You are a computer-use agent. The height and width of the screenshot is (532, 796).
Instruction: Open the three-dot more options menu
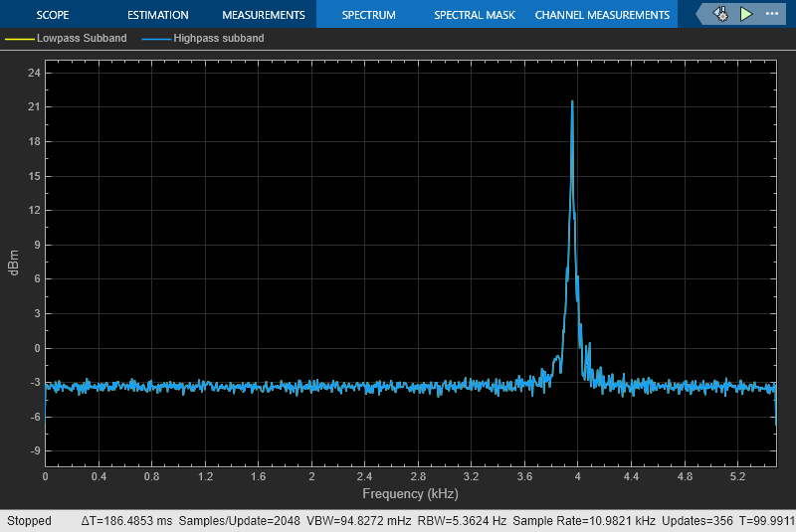tap(772, 14)
